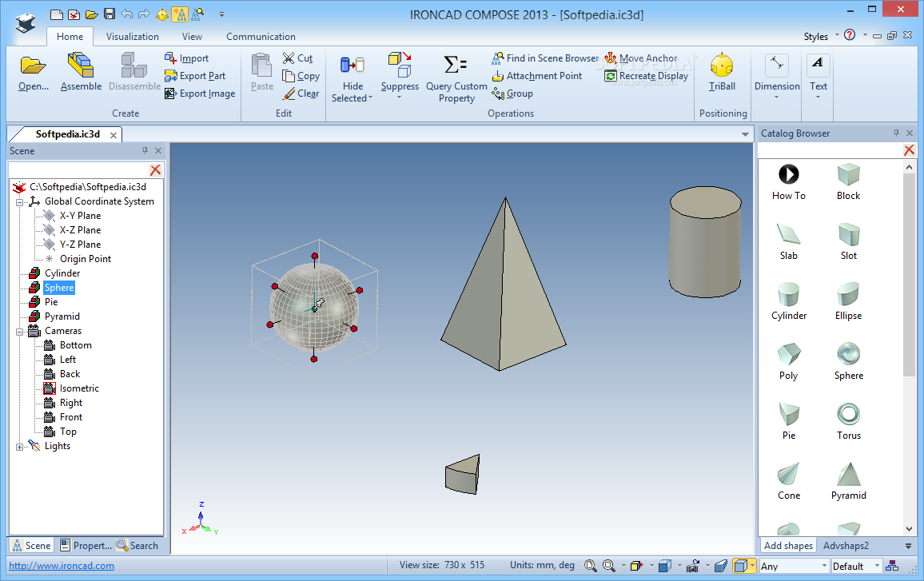Screen dimensions: 924x581
Task: Pick the Block shape in catalog
Action: click(x=849, y=181)
